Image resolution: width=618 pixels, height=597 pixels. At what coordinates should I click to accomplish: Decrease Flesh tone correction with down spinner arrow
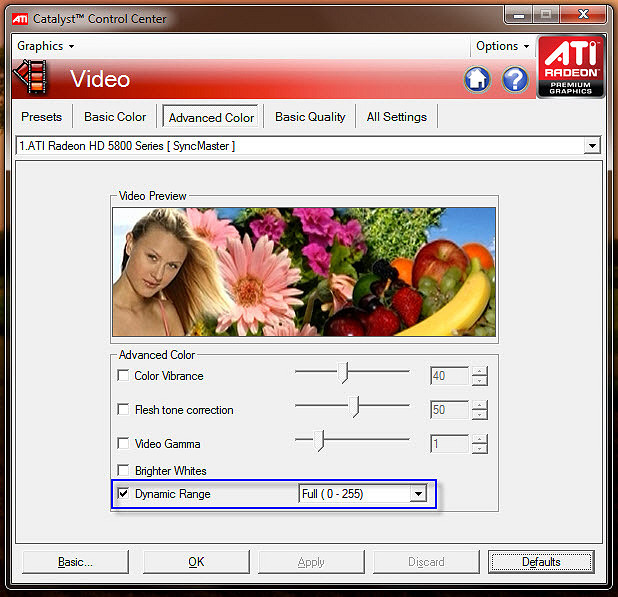[479, 415]
